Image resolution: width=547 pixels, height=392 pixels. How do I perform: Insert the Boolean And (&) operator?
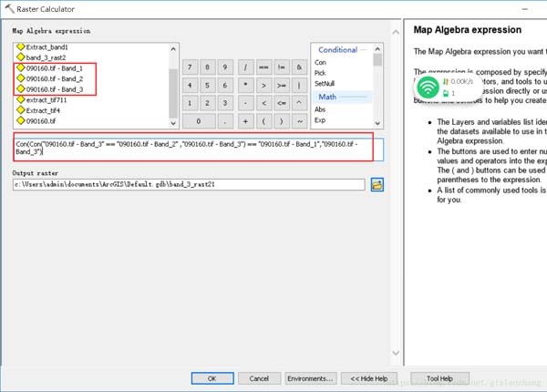(x=299, y=67)
